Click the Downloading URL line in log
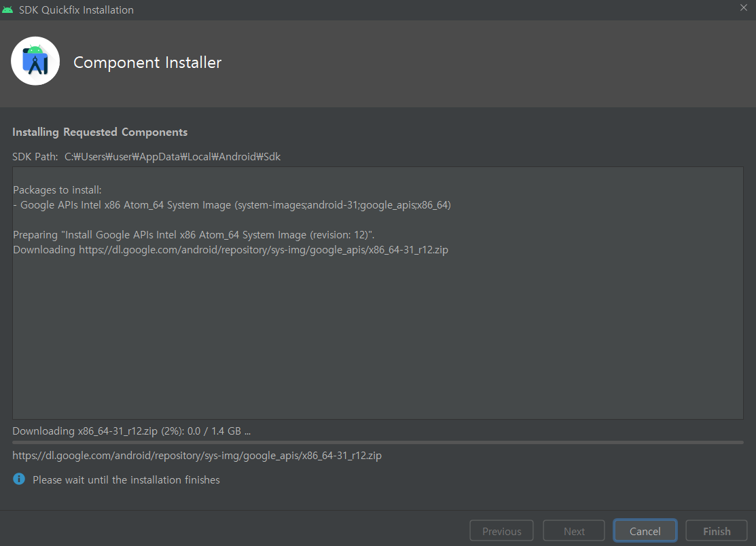 [x=230, y=250]
